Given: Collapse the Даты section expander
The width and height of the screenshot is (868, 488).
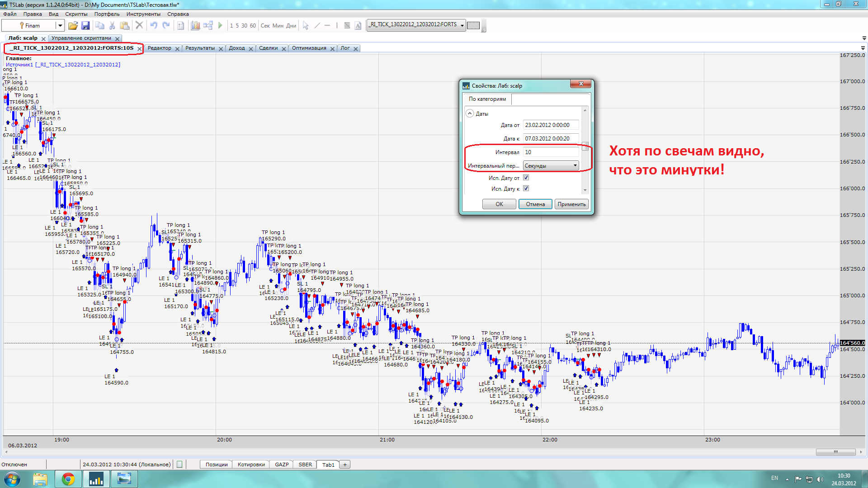Looking at the screenshot, I should click(470, 113).
